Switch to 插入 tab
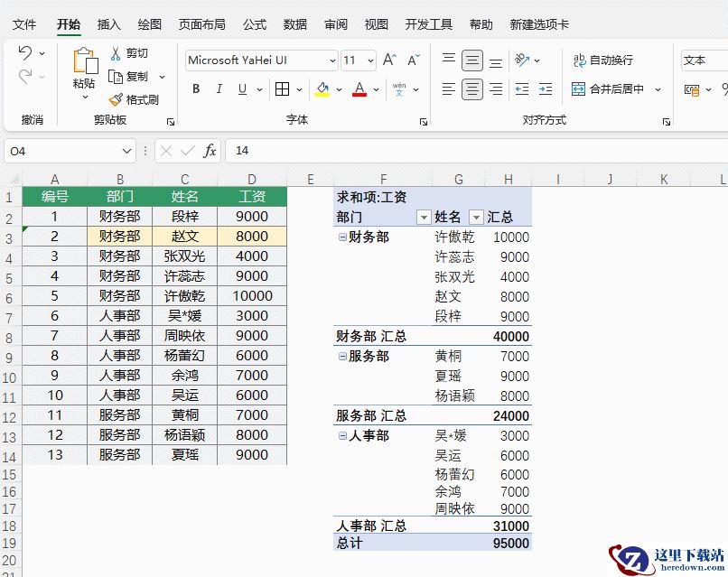 click(109, 24)
